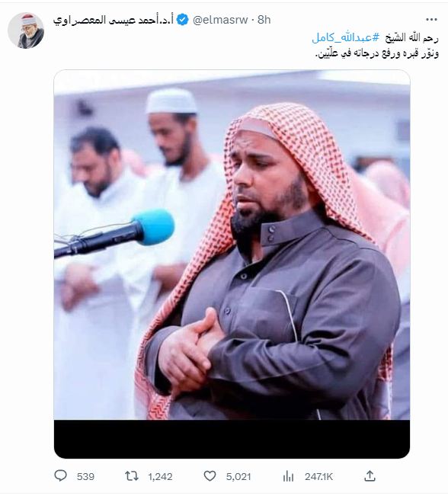The width and height of the screenshot is (448, 496).
Task: Click the 247.1K views count
Action: [x=318, y=476]
